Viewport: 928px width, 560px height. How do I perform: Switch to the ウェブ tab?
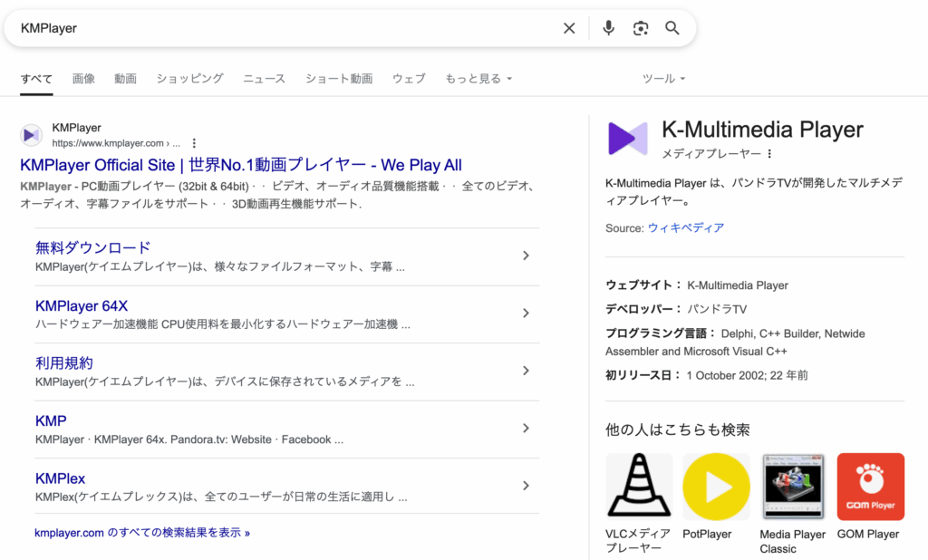[409, 79]
